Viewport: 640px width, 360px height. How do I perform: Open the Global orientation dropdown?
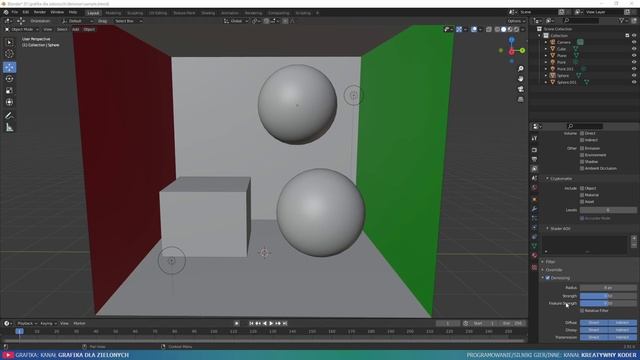point(236,21)
